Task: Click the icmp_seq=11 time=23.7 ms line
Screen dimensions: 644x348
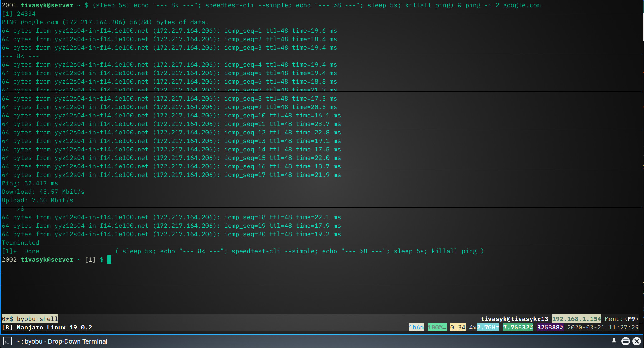Action: pyautogui.click(x=171, y=124)
